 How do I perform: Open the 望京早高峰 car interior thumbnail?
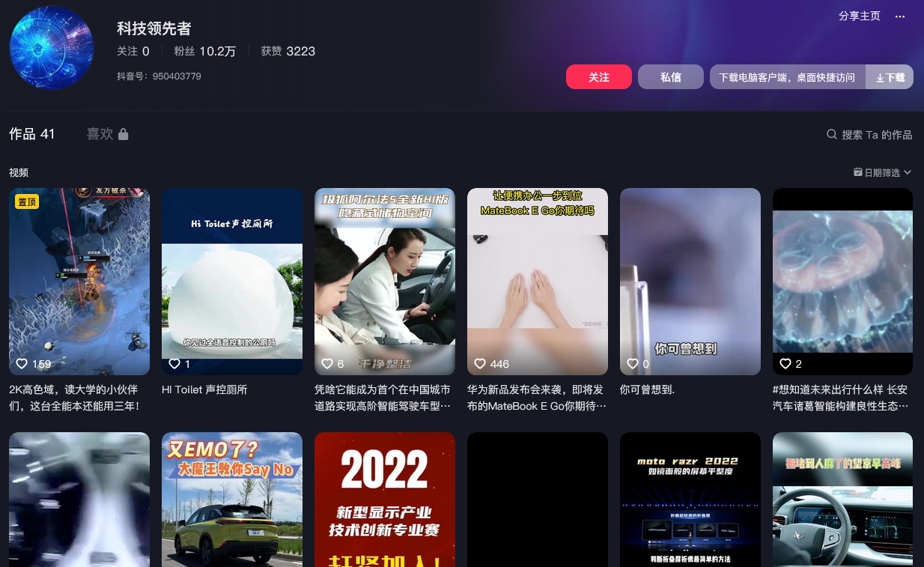pyautogui.click(x=843, y=500)
